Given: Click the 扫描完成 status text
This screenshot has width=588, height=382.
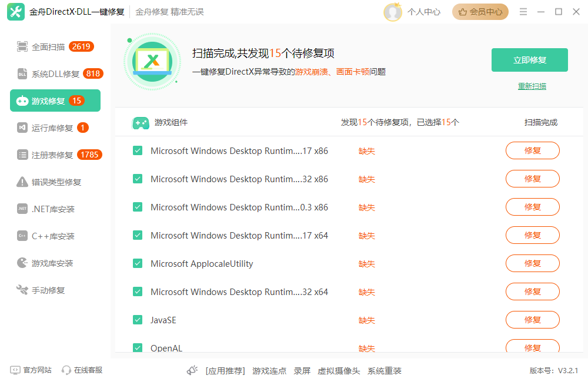Looking at the screenshot, I should pyautogui.click(x=541, y=123).
